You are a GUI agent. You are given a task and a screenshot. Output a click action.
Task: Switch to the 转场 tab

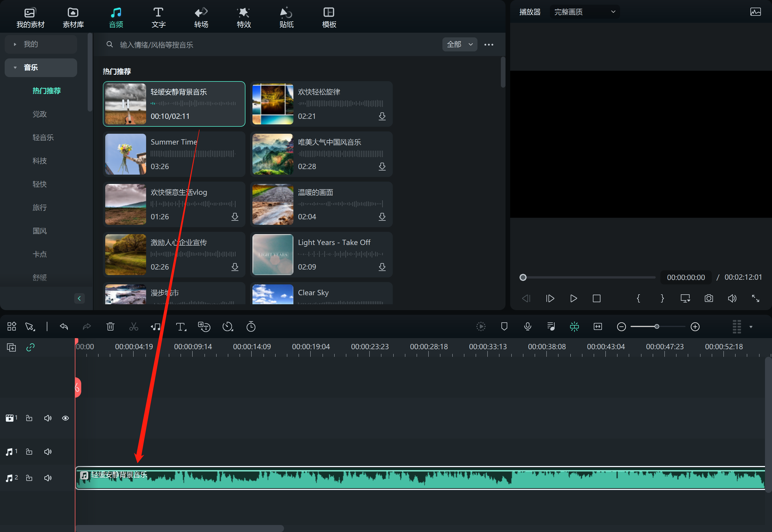pos(201,17)
